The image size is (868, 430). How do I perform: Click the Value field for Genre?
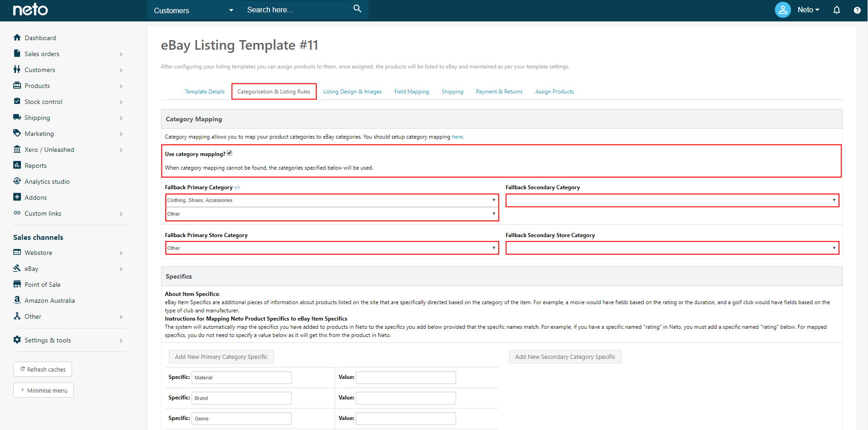(x=406, y=419)
